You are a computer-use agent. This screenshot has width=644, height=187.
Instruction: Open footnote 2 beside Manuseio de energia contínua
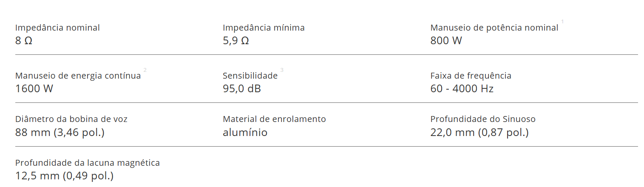pos(145,69)
